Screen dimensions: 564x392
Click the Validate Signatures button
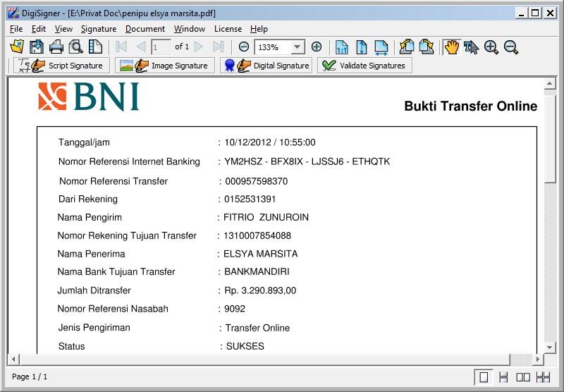pos(364,66)
